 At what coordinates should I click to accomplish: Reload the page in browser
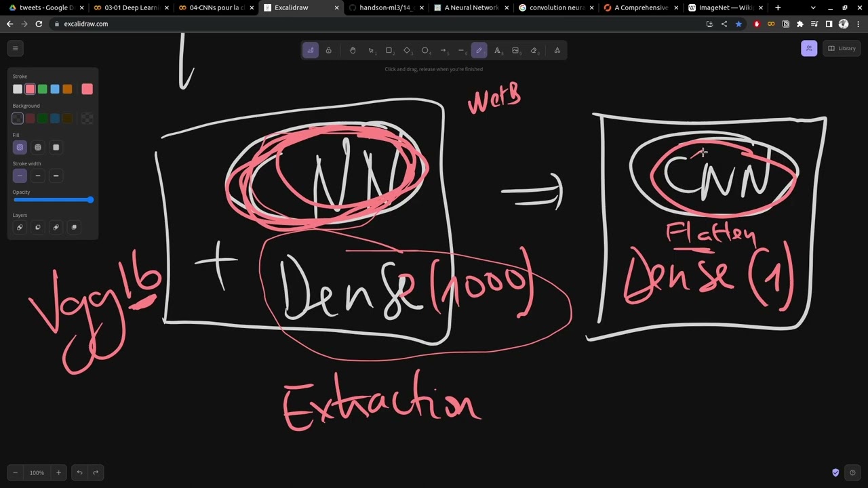point(39,24)
